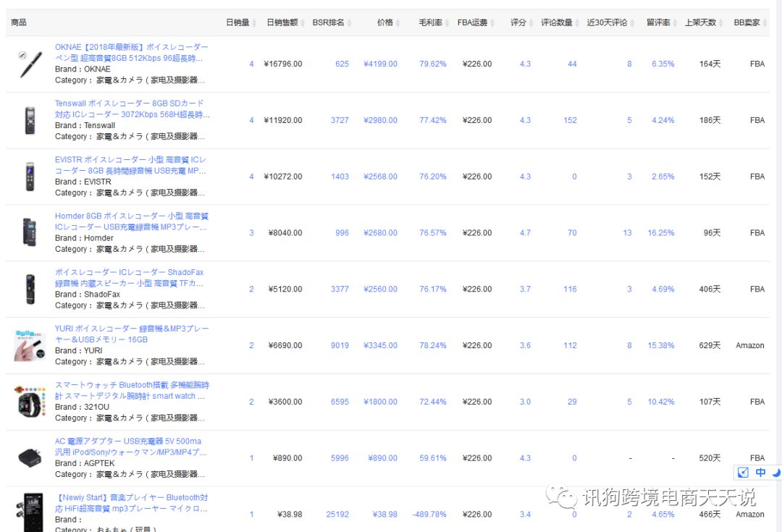The image size is (782, 532).
Task: Click 406天 listing days in ShadoFax row
Action: tap(710, 290)
